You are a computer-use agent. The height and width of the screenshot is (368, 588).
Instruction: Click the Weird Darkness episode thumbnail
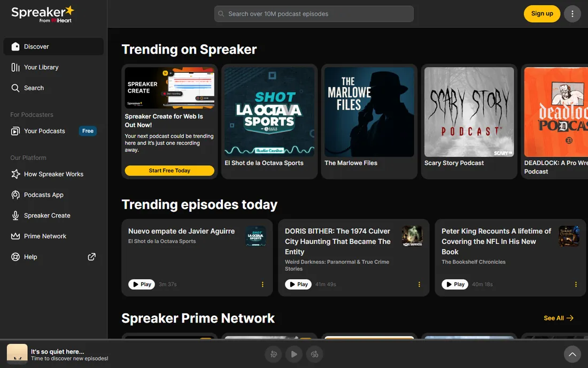coord(412,236)
